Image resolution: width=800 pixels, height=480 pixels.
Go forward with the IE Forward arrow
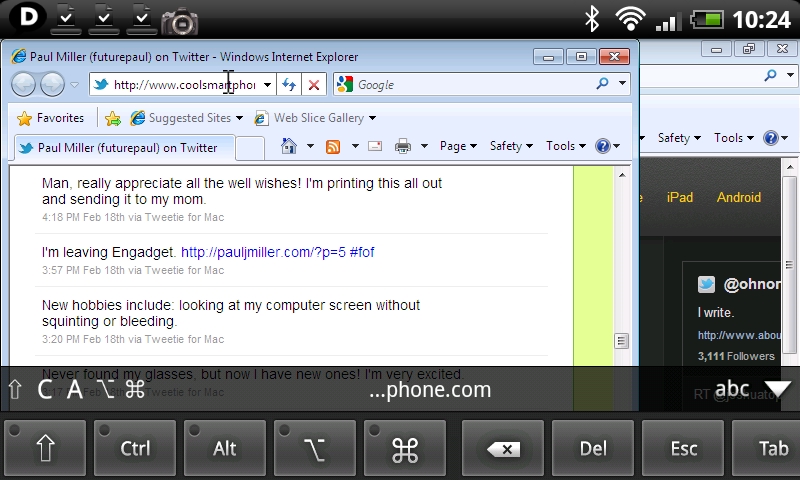(53, 84)
